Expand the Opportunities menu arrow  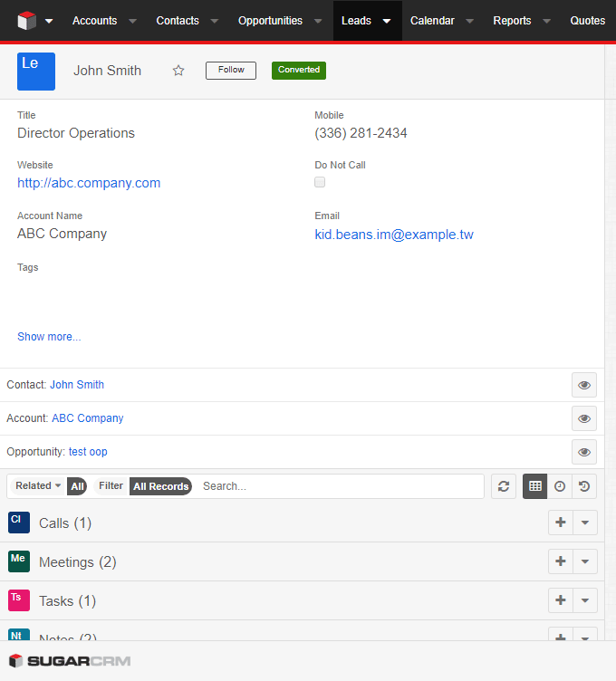tap(319, 21)
